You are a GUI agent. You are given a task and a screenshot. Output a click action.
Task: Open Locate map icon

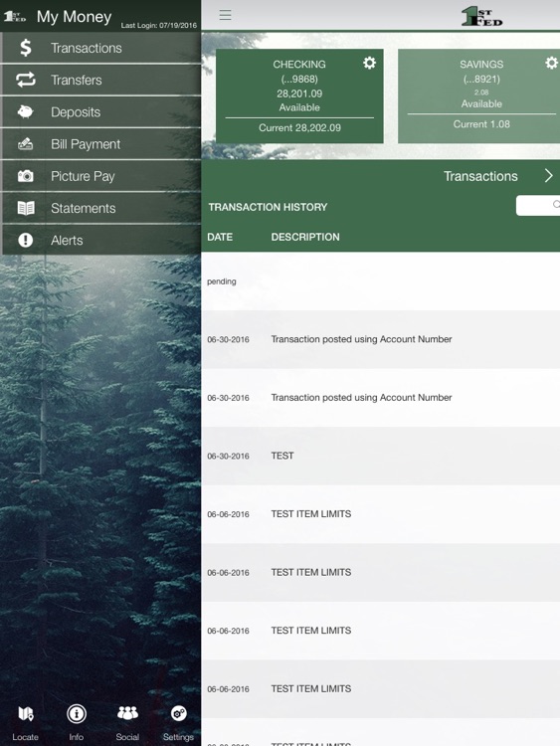25,713
